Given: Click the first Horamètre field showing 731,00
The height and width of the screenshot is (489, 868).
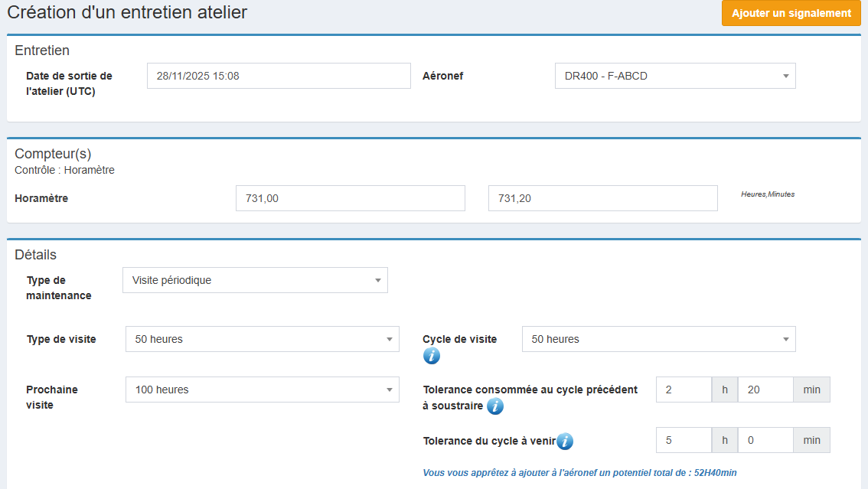Looking at the screenshot, I should (x=351, y=198).
